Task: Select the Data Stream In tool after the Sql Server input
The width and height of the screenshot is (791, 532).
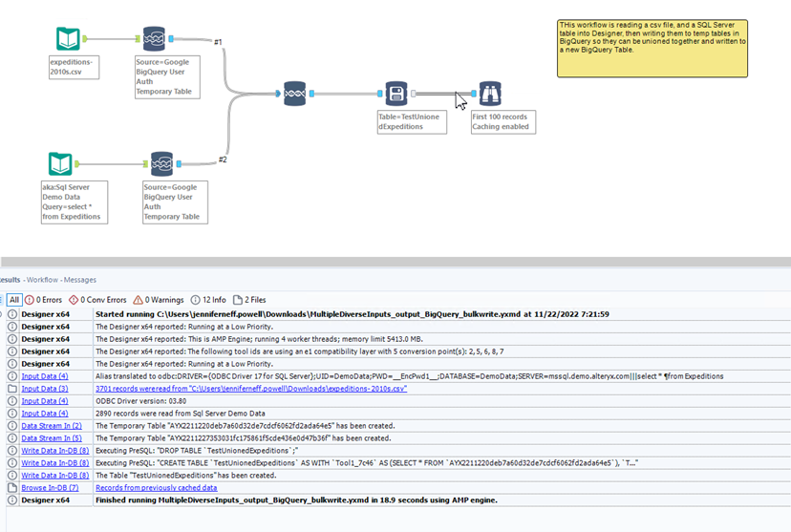Action: pyautogui.click(x=162, y=164)
